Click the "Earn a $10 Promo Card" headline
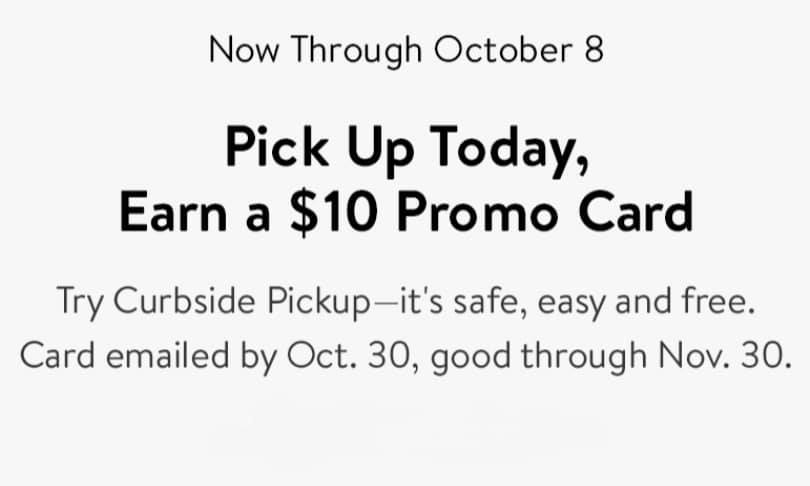The image size is (810, 486). [405, 211]
